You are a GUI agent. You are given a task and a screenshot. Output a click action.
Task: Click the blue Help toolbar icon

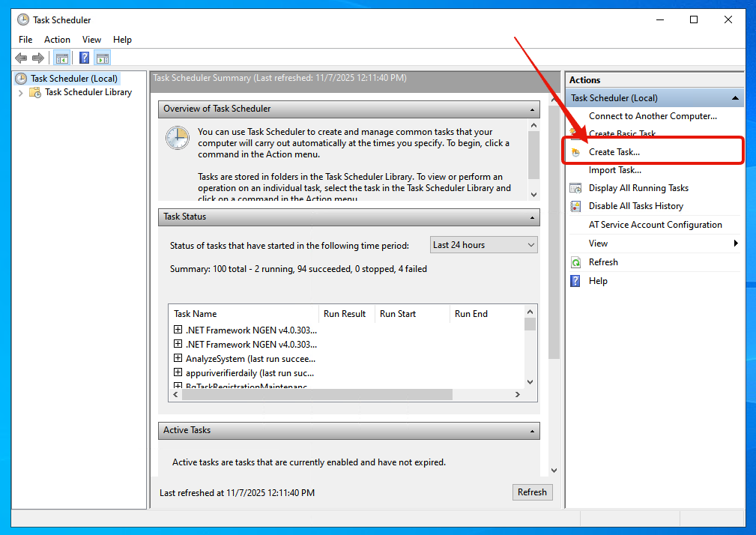[85, 58]
